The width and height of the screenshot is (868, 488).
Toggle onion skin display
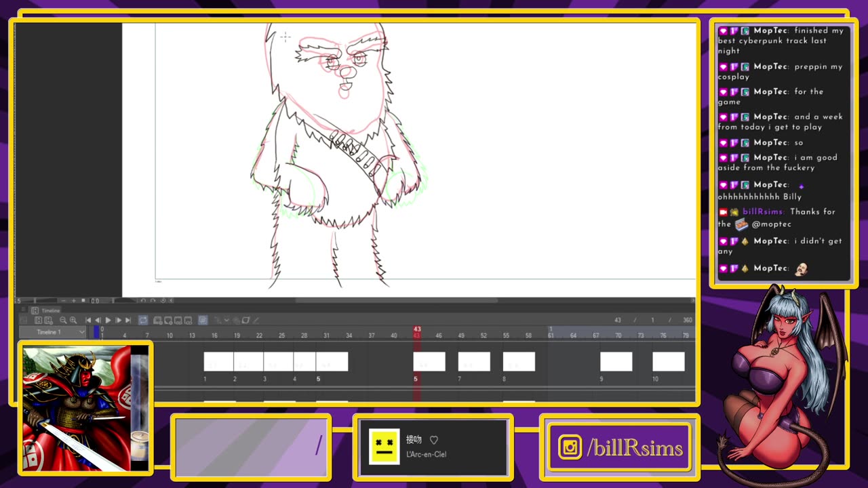(203, 320)
